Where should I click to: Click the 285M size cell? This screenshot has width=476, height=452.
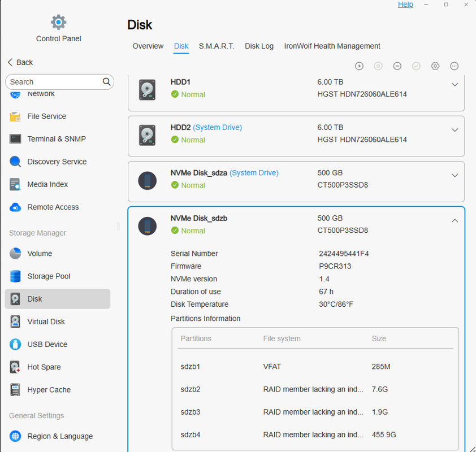pyautogui.click(x=380, y=367)
